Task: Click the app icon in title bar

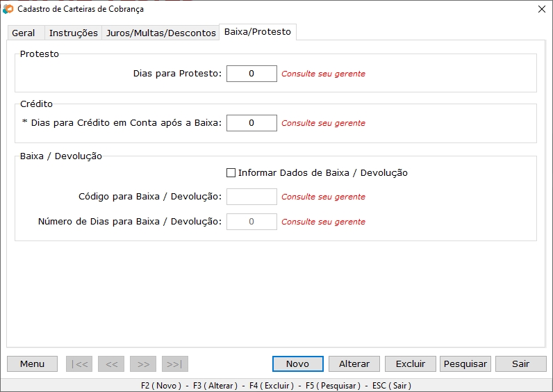Action: [8, 9]
